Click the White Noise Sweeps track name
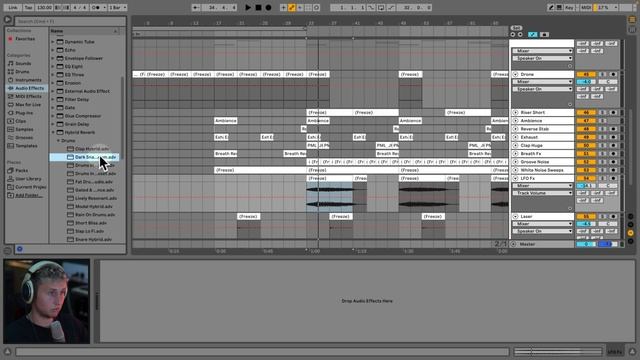 coord(542,170)
